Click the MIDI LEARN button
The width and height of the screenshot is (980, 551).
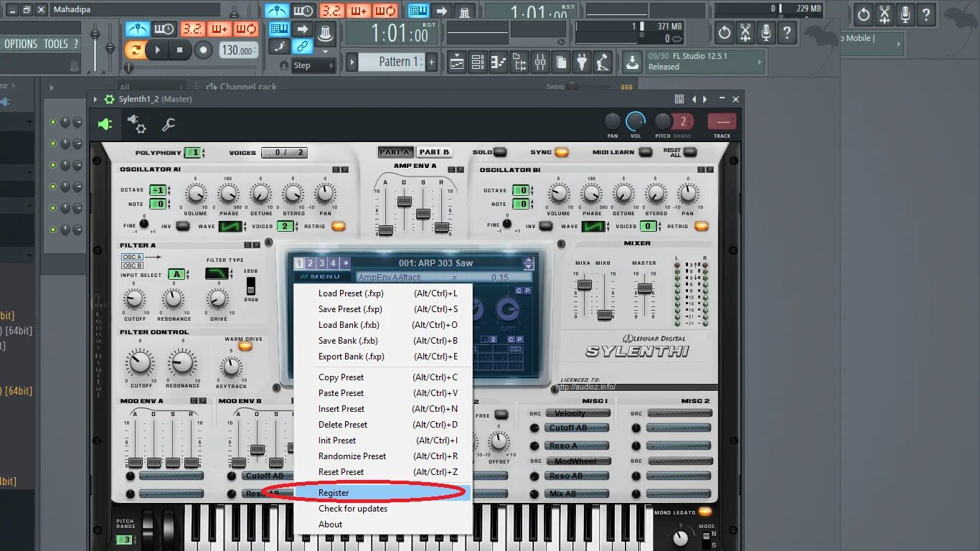coord(645,152)
